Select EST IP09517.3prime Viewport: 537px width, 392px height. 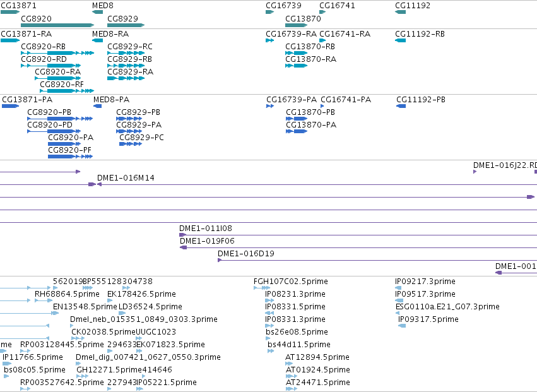tap(425, 294)
